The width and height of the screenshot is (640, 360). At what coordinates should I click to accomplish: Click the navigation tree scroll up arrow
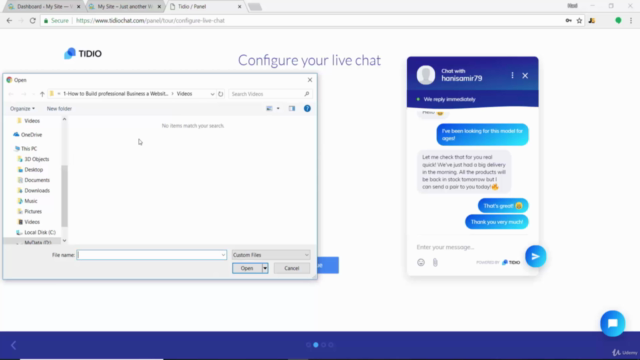tap(64, 119)
